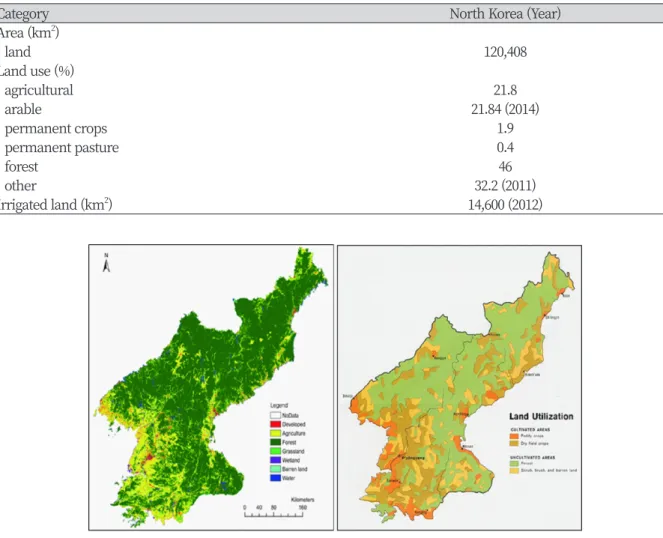Click the 'Water' legend label
The image size is (663, 538).
(x=289, y=478)
